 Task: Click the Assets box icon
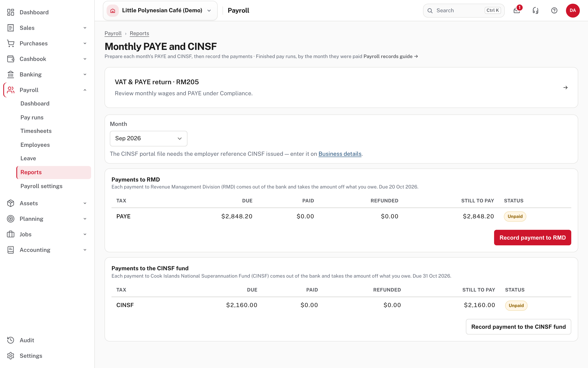(10, 203)
